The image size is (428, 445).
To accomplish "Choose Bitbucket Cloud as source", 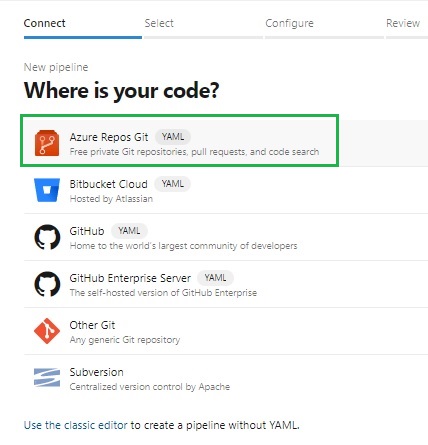I will pyautogui.click(x=226, y=190).
